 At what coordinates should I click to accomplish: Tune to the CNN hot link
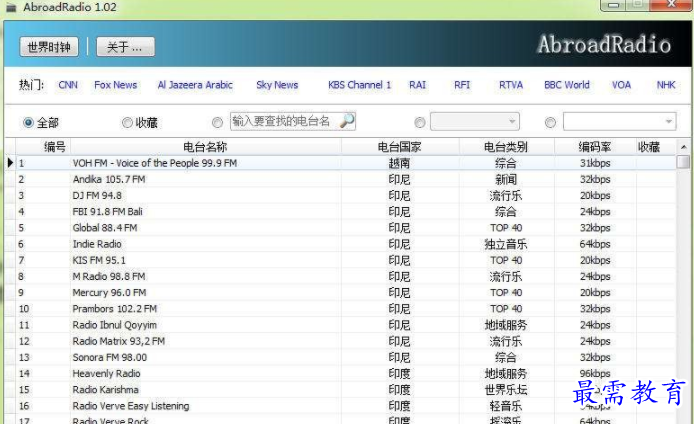tap(67, 85)
